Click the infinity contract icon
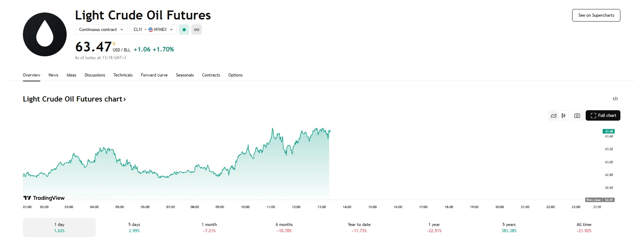 [x=196, y=30]
